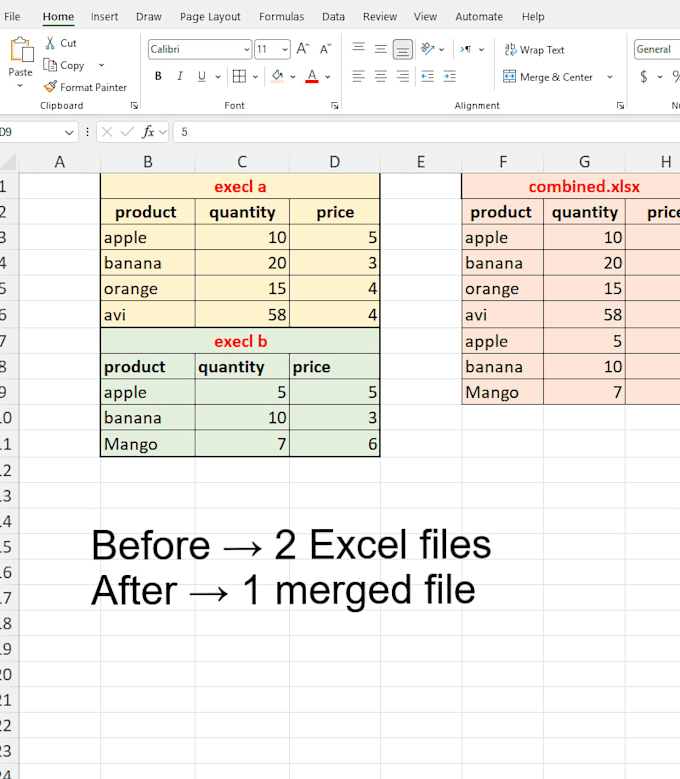Toggle Bold formatting
Viewport: 680px width, 779px height.
click(158, 76)
